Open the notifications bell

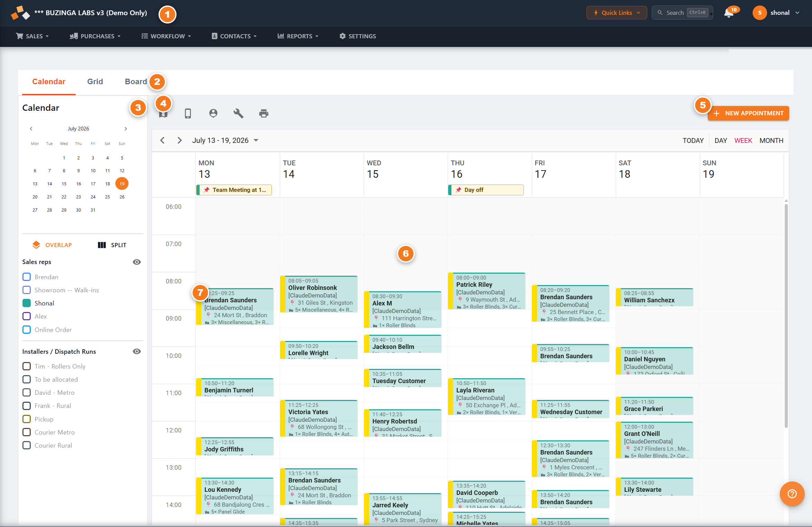[x=729, y=13]
